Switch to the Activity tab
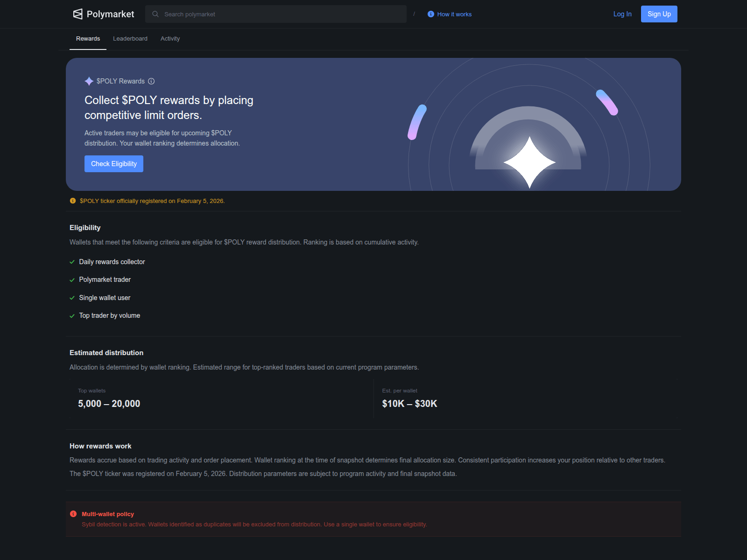This screenshot has width=747, height=560. coord(170,38)
